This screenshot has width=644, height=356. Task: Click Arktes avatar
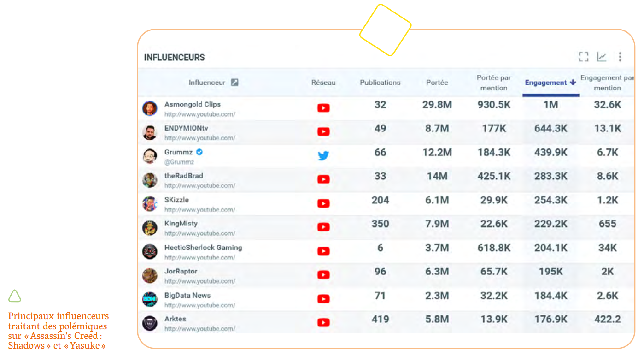150,323
